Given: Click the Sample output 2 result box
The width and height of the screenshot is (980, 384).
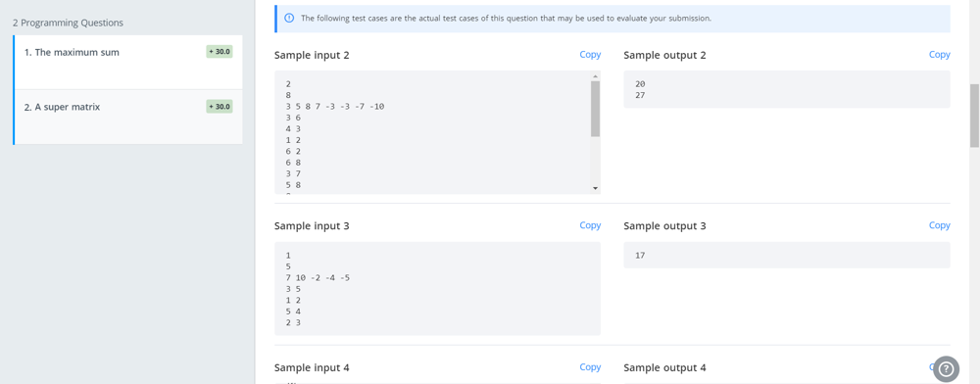Looking at the screenshot, I should [x=787, y=89].
